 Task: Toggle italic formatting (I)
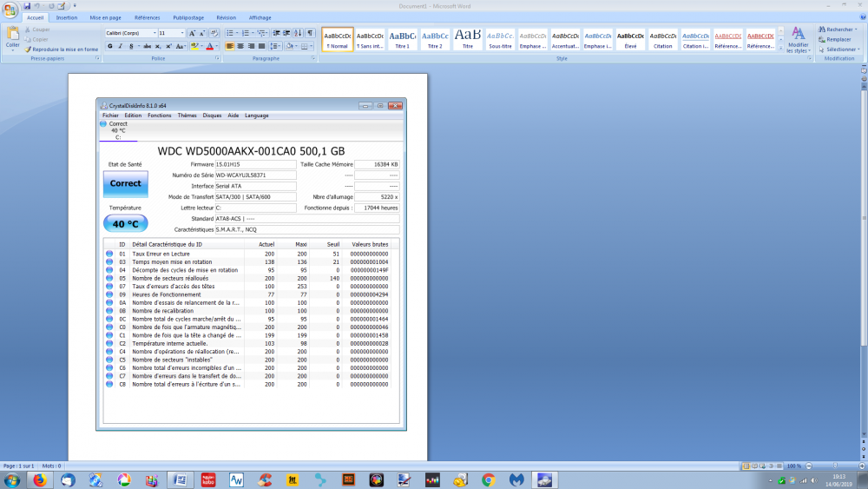(121, 46)
